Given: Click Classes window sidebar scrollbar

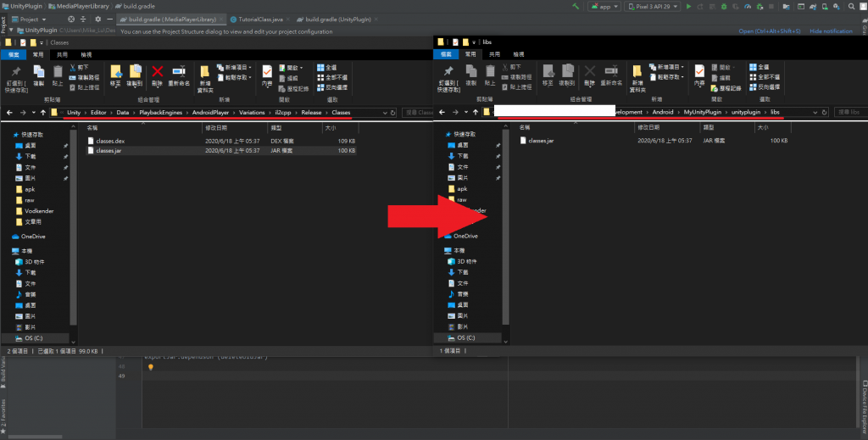Looking at the screenshot, I should click(x=73, y=227).
